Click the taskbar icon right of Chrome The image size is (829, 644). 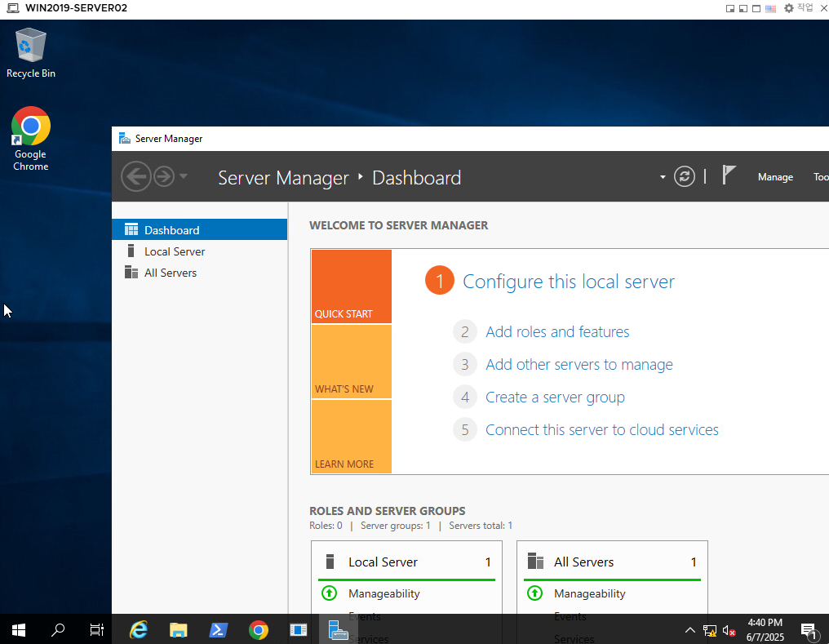(298, 630)
